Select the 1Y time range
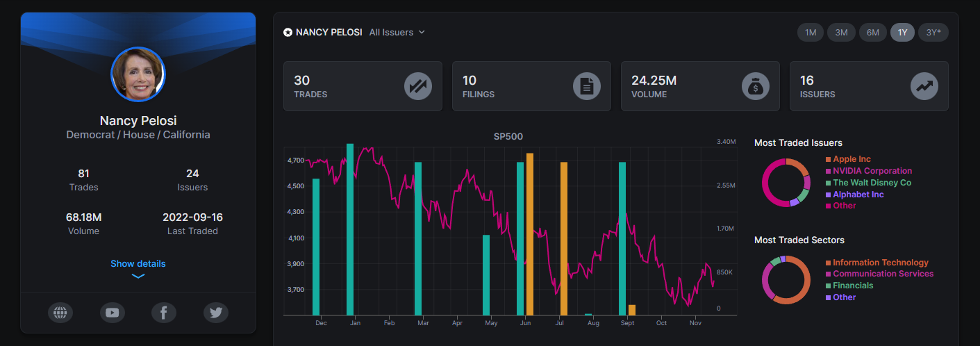Screen dimensions: 980x346 click(903, 33)
